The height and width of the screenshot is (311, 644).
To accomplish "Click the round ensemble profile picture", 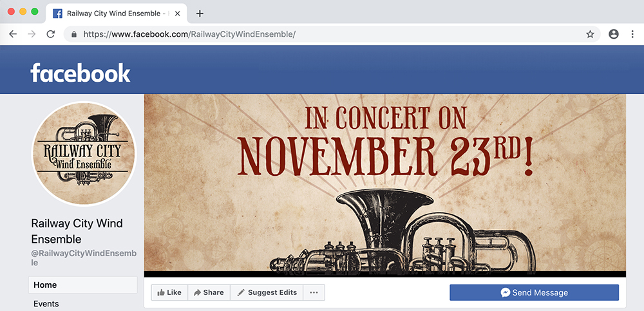I will point(84,154).
